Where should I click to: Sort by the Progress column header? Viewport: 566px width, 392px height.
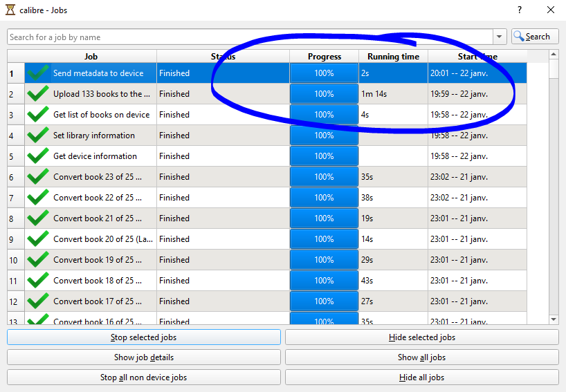pyautogui.click(x=324, y=56)
